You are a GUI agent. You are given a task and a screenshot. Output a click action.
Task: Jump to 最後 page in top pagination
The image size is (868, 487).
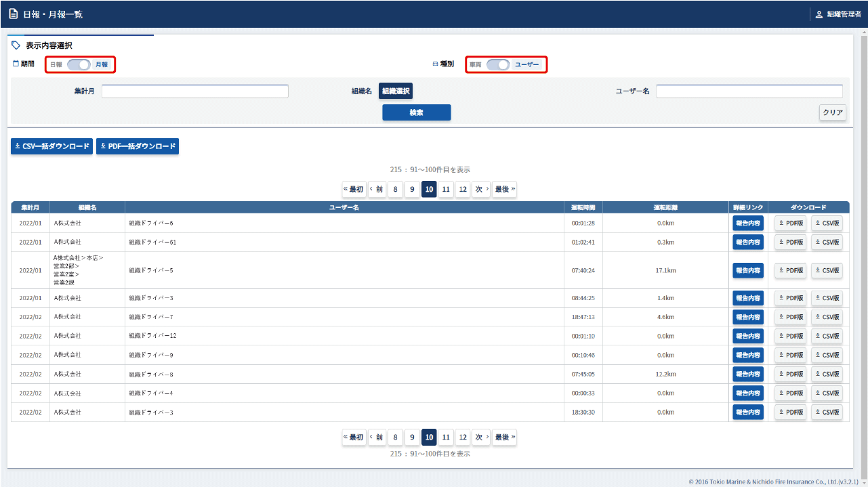click(504, 190)
